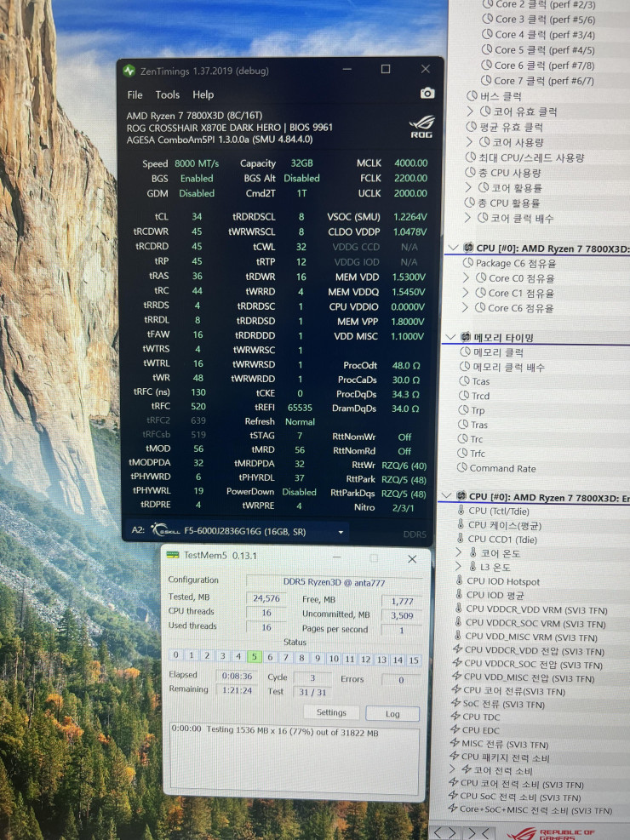Viewport: 630px width, 840px height.
Task: Click the TestMem5 title bar icon
Action: point(173,555)
